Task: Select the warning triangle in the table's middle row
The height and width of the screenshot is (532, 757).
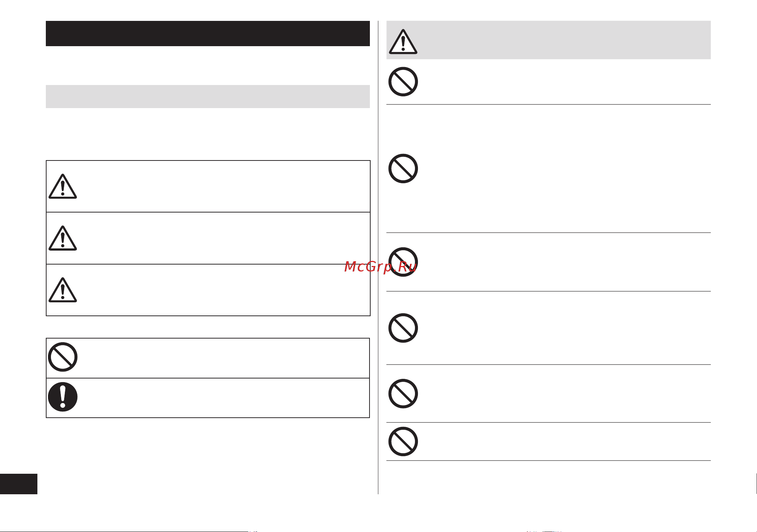Action: [63, 238]
